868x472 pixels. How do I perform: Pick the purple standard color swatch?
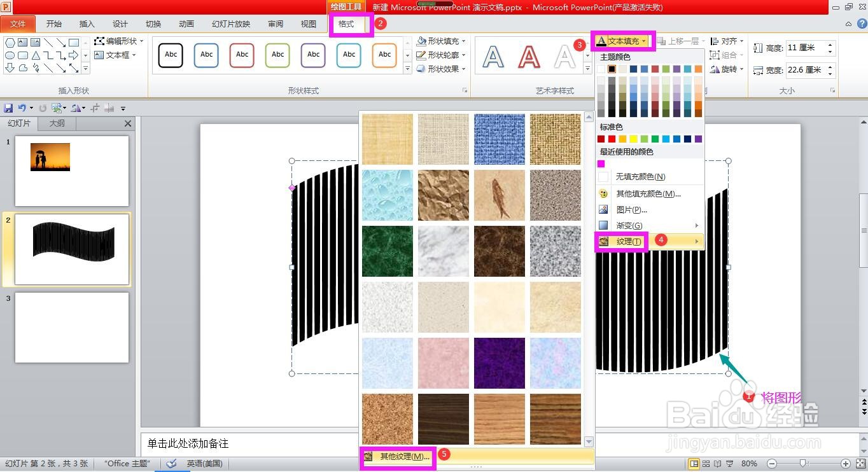click(x=698, y=139)
